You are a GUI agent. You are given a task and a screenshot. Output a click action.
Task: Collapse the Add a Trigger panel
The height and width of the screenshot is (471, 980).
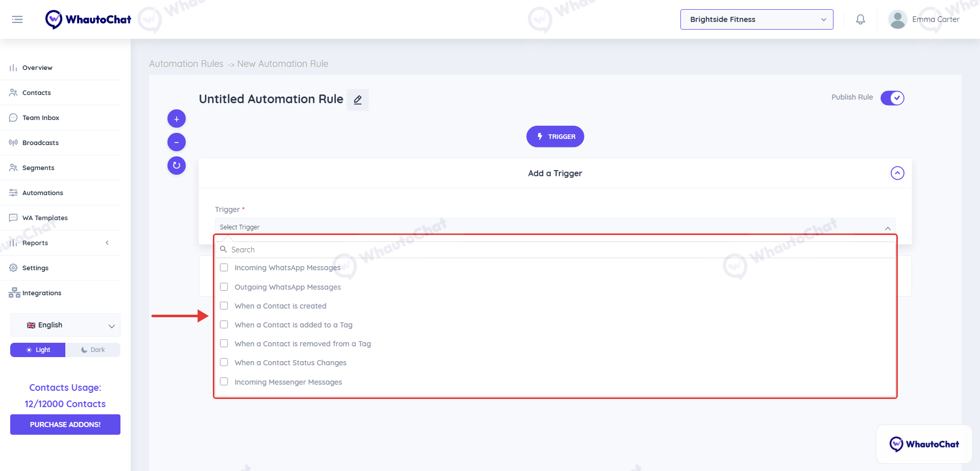[897, 173]
